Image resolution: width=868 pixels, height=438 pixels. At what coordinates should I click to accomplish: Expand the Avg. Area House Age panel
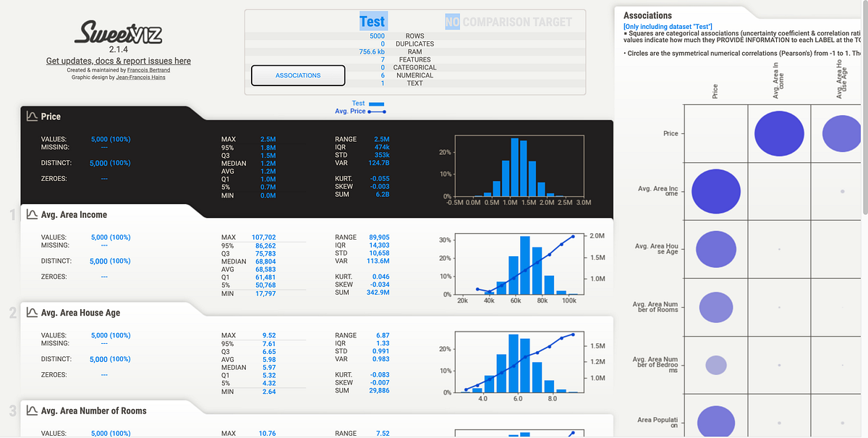tap(80, 312)
